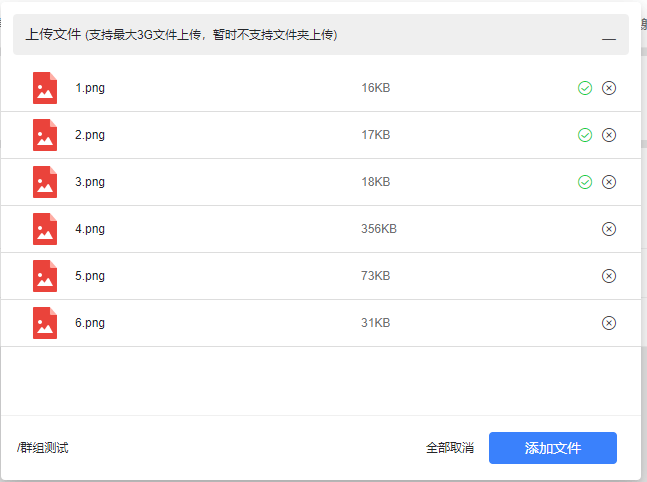Click the /群组测试 destination path
This screenshot has height=482, width=647.
[43, 448]
